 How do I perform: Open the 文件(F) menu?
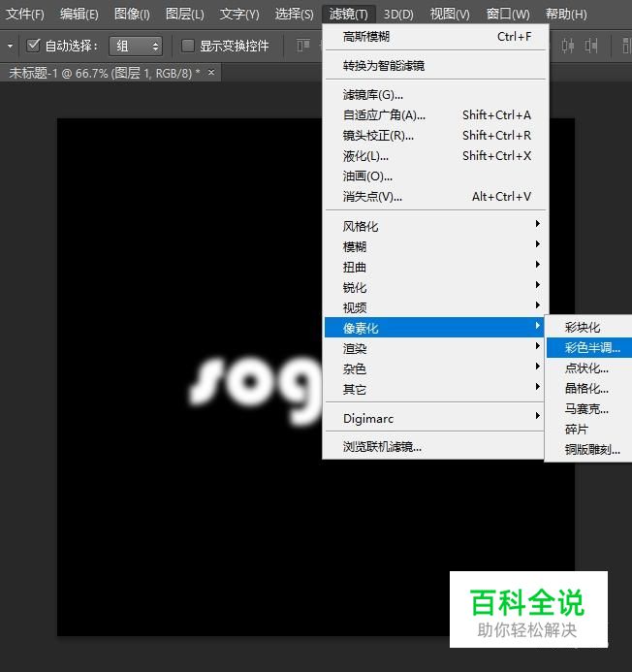click(25, 15)
